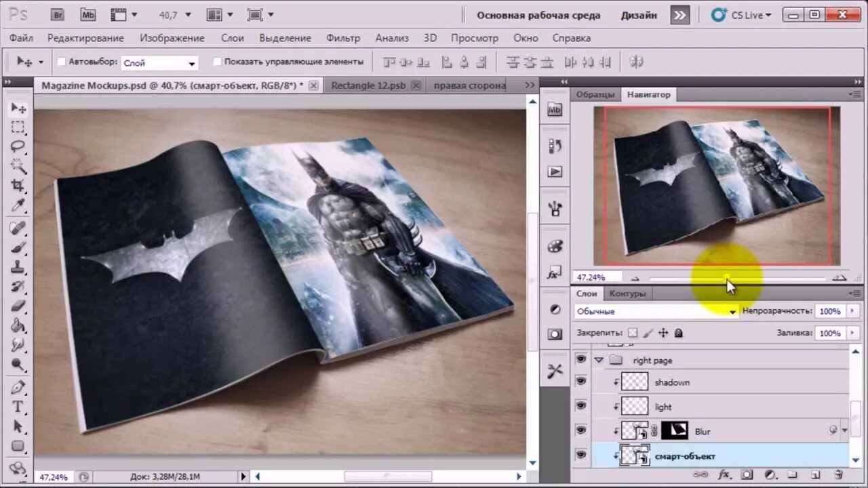Select the Eyedropper tool
868x488 pixels.
(x=18, y=205)
